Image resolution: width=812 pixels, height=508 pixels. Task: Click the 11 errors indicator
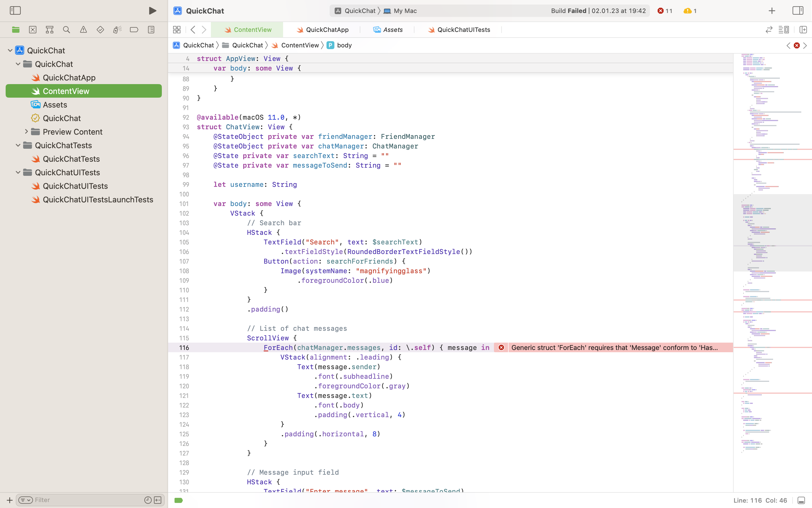coord(665,11)
